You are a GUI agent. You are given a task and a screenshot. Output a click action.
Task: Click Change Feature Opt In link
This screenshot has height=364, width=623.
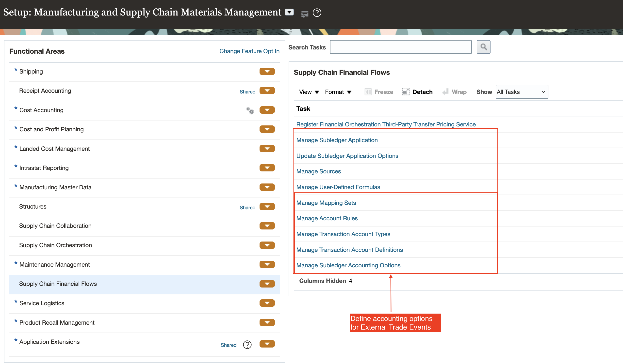coord(249,51)
